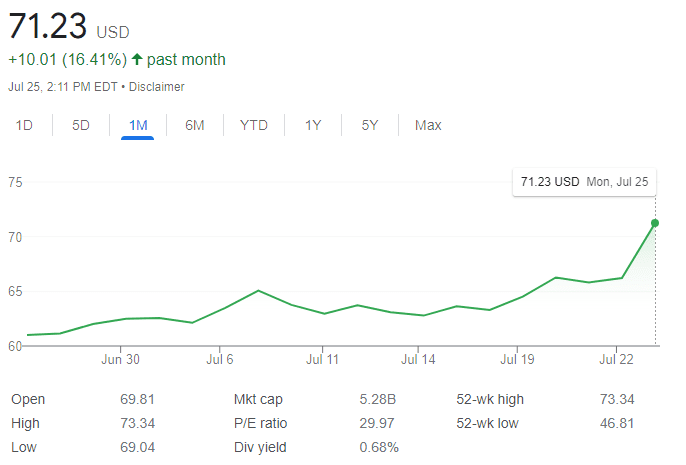
Task: Select the 5D time range tab
Action: (81, 125)
